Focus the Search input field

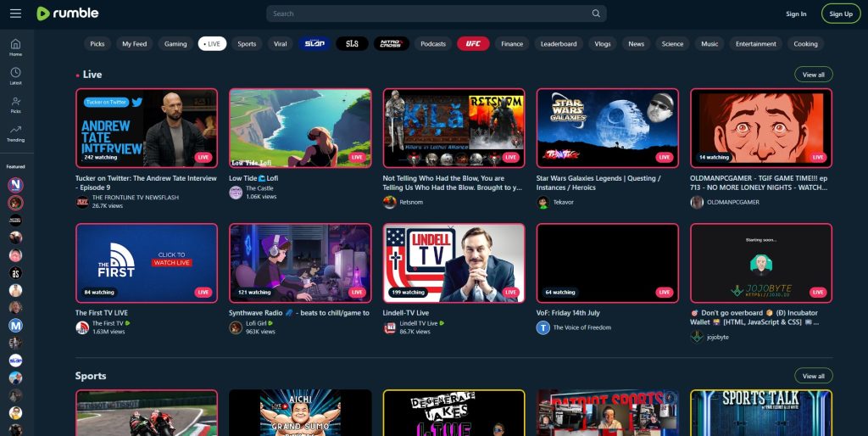click(437, 14)
